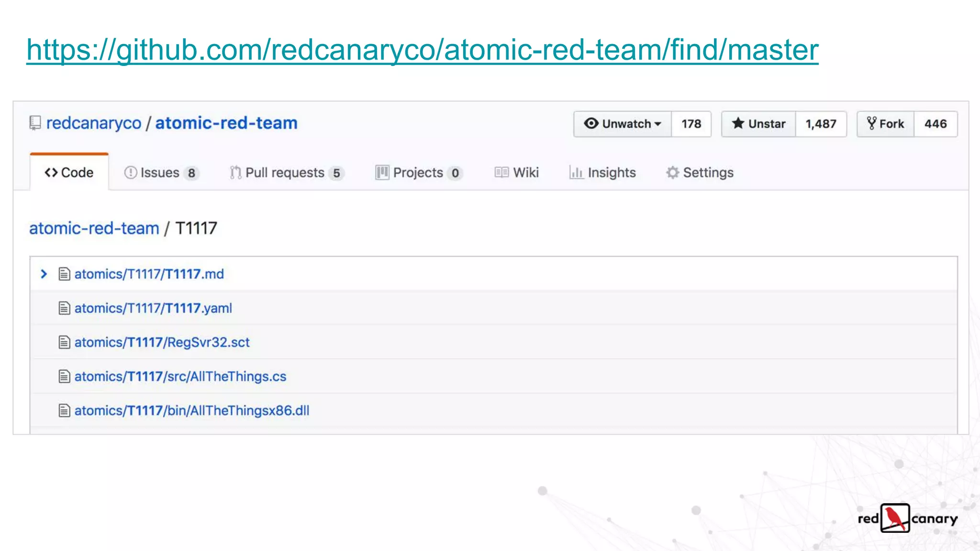Image resolution: width=980 pixels, height=551 pixels.
Task: Open the atomic-red-team repository name link
Action: [226, 123]
